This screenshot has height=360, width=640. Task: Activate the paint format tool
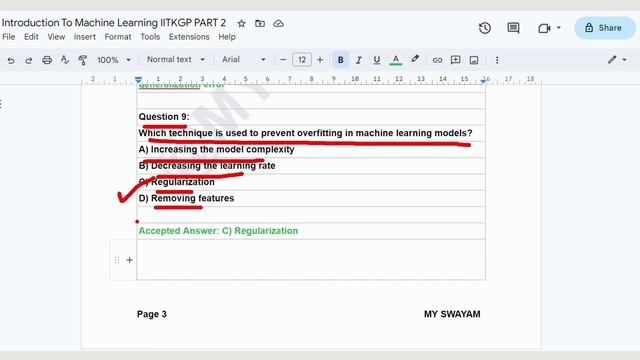click(x=82, y=60)
